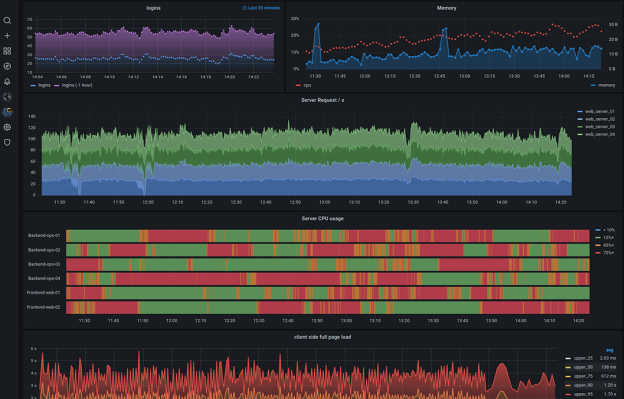Click the Backend-ops-01 row label
Image resolution: width=624 pixels, height=399 pixels.
(44, 236)
